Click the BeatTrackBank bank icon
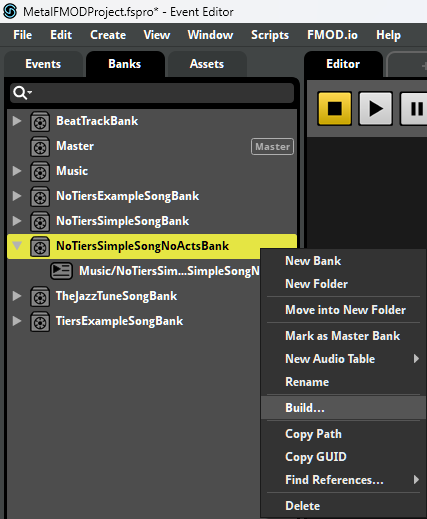This screenshot has height=519, width=427. (40, 122)
